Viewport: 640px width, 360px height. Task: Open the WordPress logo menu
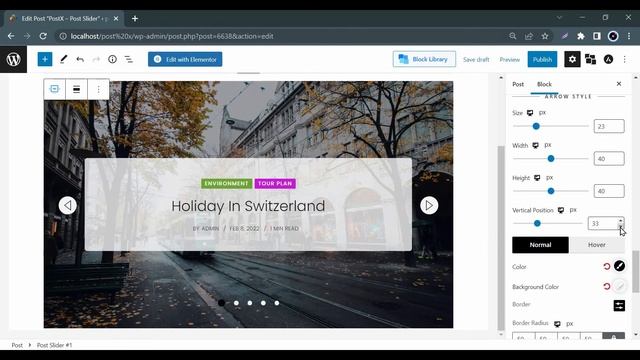pos(13,59)
